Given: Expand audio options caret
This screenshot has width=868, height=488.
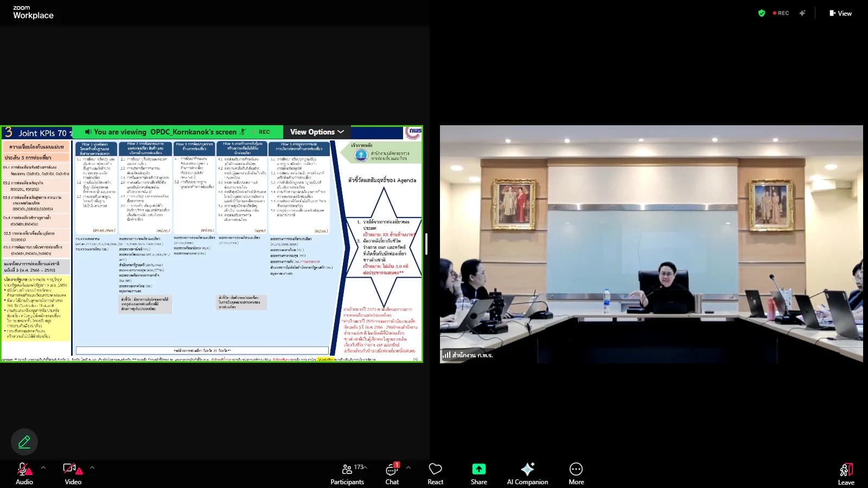Looking at the screenshot, I should (x=43, y=467).
